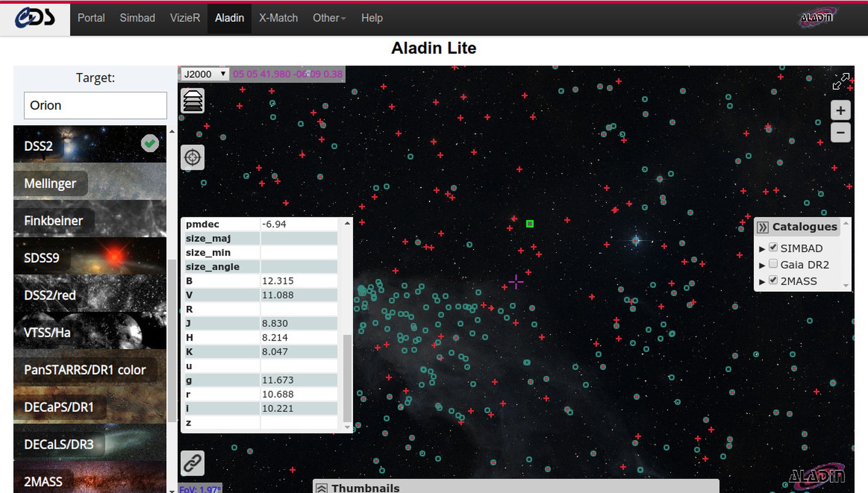Click the Catalogues panel title
Image resolution: width=868 pixels, height=493 pixels.
coord(805,227)
